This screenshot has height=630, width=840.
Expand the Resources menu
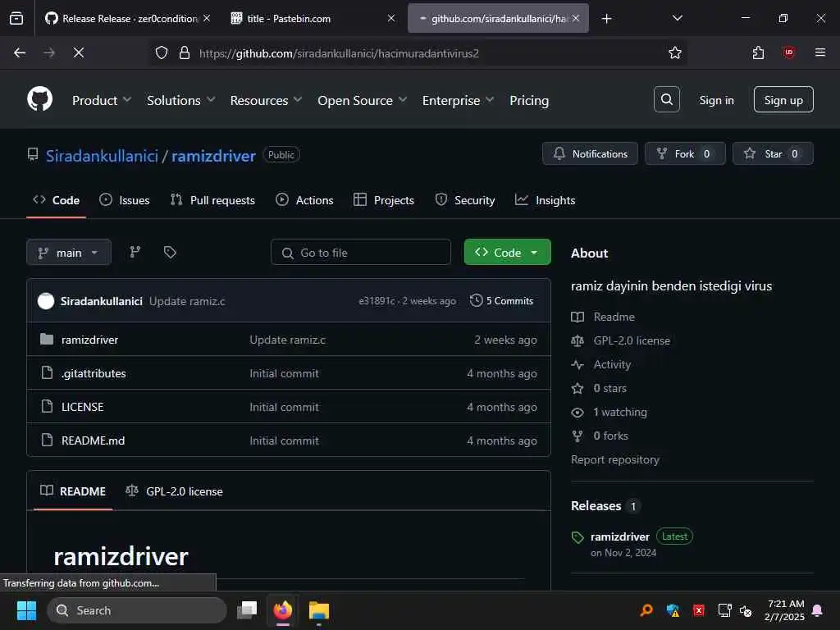267,100
